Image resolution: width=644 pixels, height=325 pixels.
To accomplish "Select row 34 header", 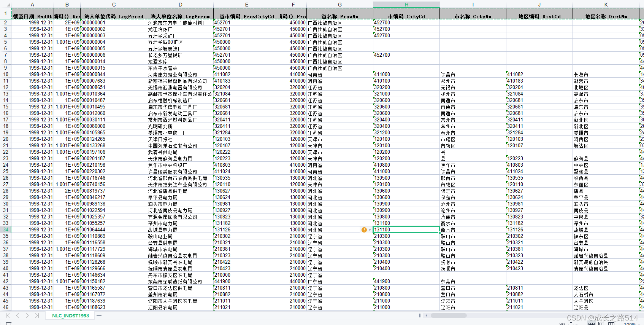I will click(x=5, y=230).
